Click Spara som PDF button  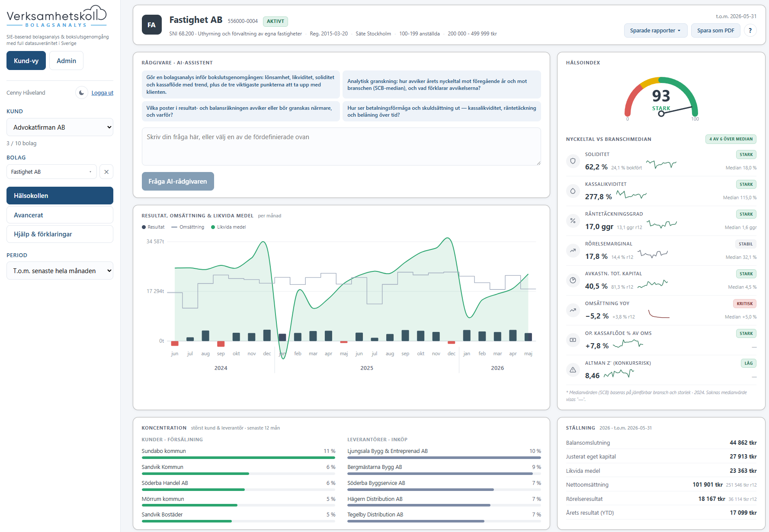tap(715, 30)
